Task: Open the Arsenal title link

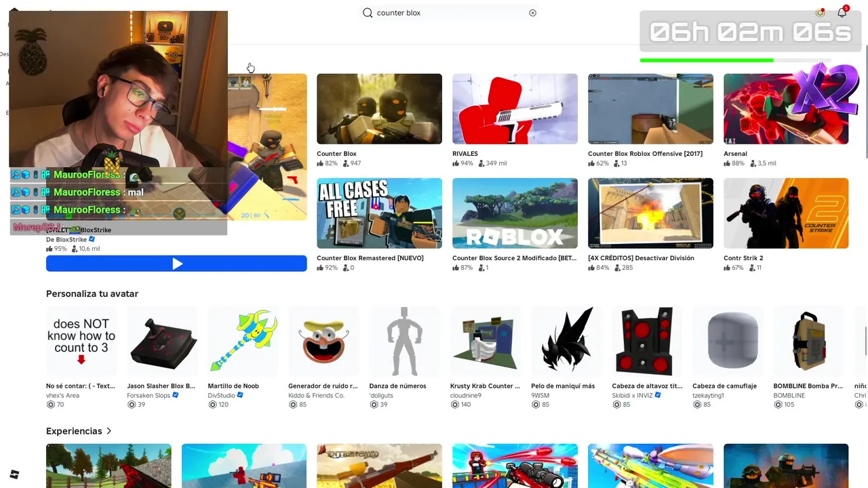Action: coord(735,154)
